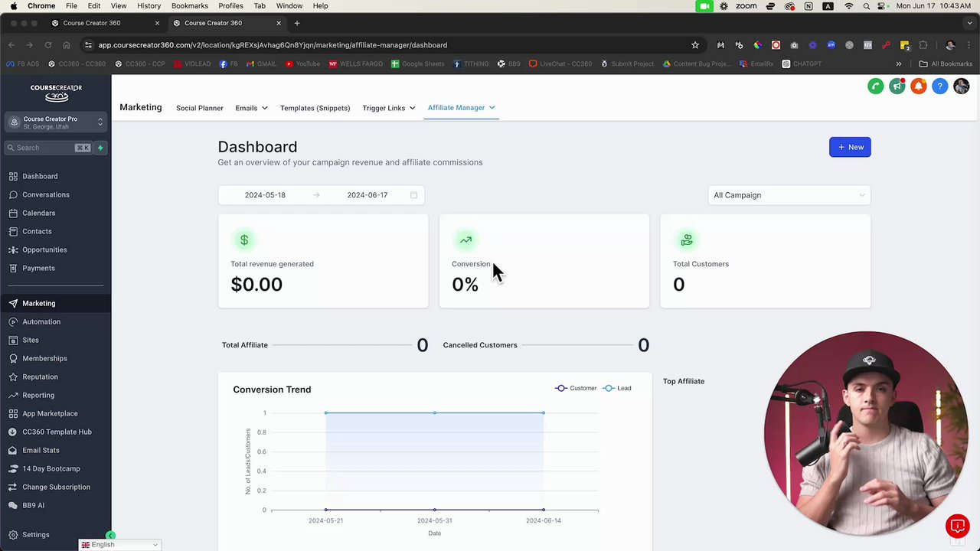
Task: Open Reputation in the sidebar
Action: (40, 377)
